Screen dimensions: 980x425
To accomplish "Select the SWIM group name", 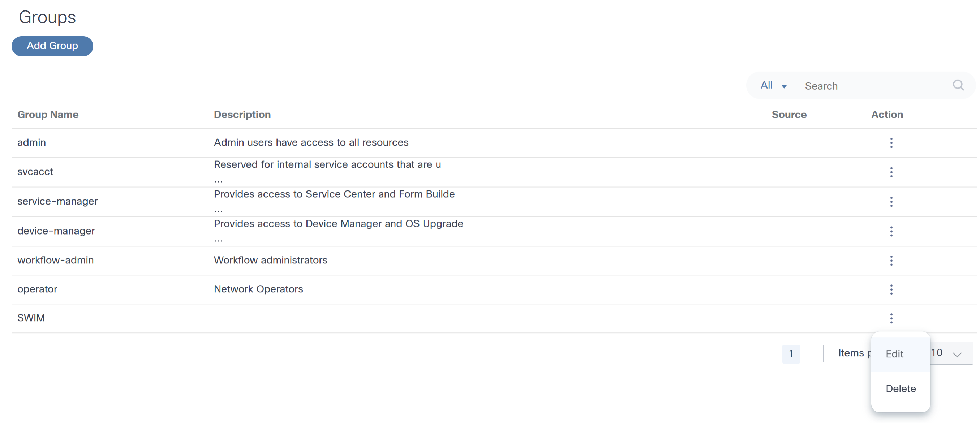I will click(x=31, y=318).
